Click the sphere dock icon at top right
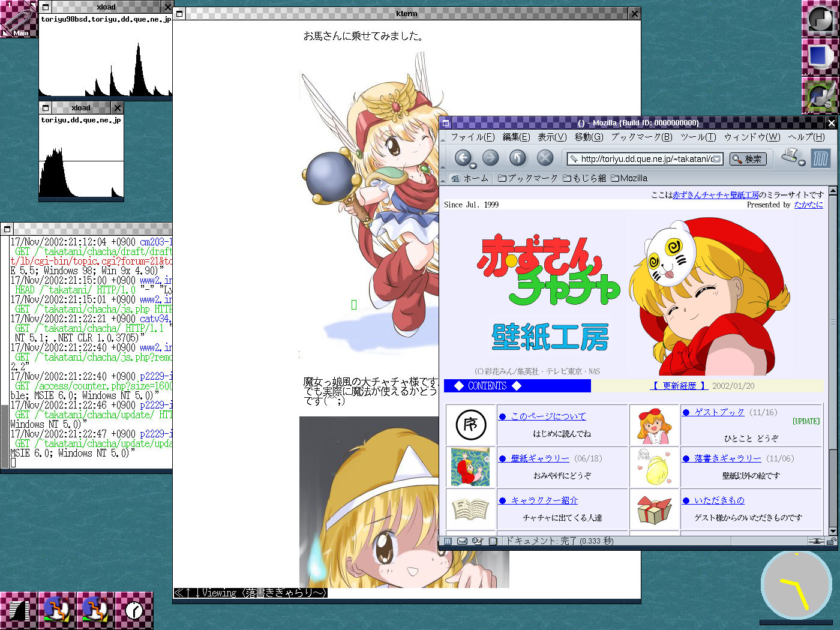 click(820, 19)
